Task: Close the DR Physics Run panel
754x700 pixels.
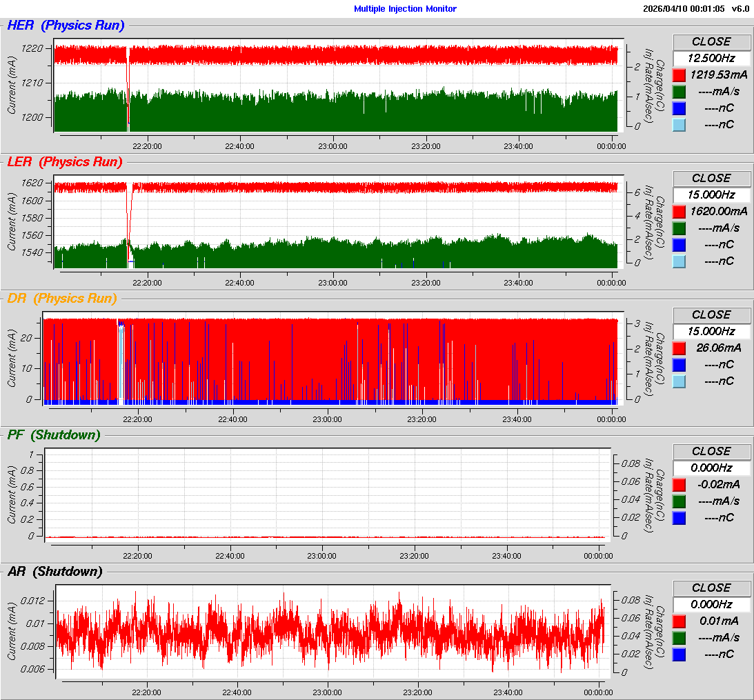Action: pos(711,314)
